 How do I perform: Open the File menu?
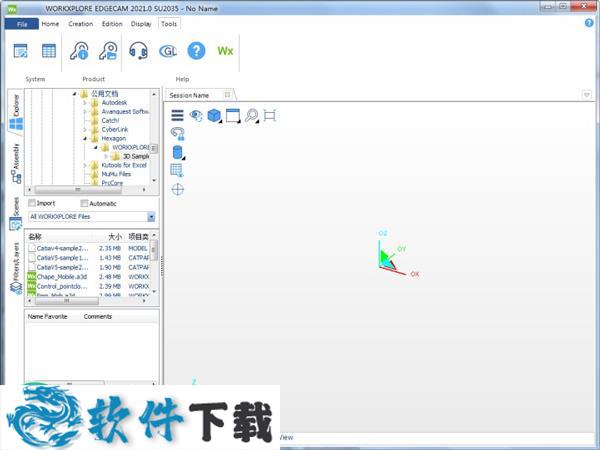[22, 24]
